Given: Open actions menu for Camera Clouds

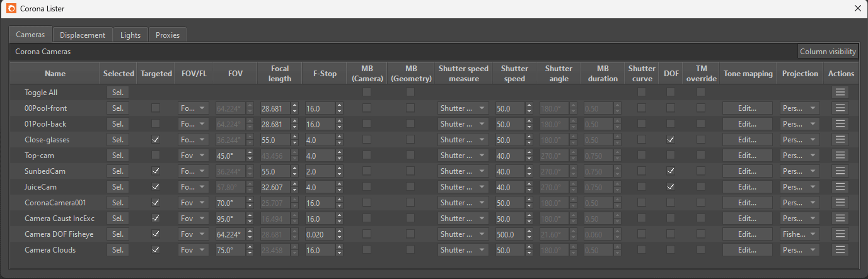Looking at the screenshot, I should tap(840, 250).
